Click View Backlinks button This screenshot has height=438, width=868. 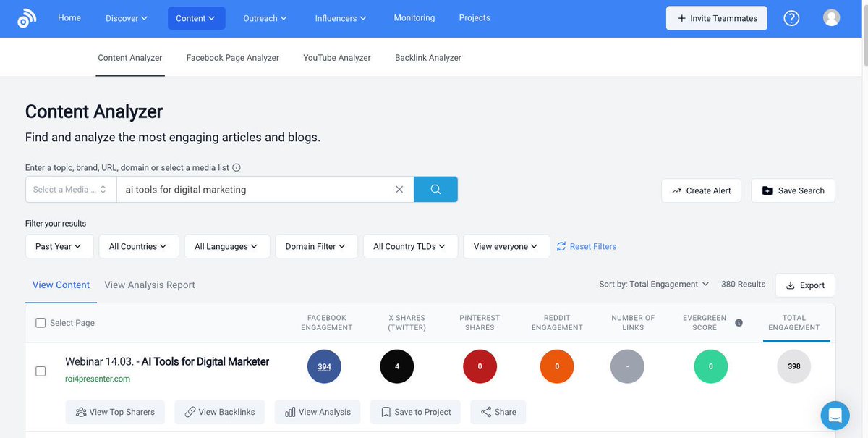click(x=220, y=412)
